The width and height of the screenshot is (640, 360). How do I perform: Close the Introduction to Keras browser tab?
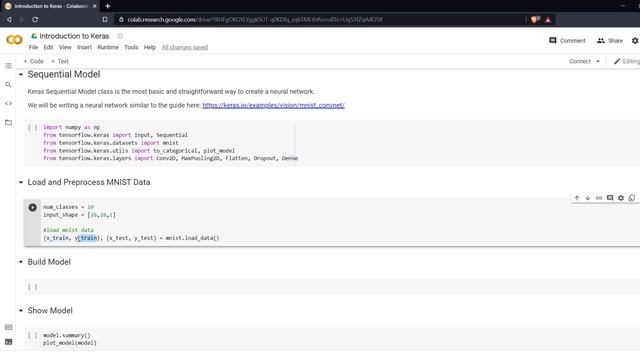tap(95, 6)
